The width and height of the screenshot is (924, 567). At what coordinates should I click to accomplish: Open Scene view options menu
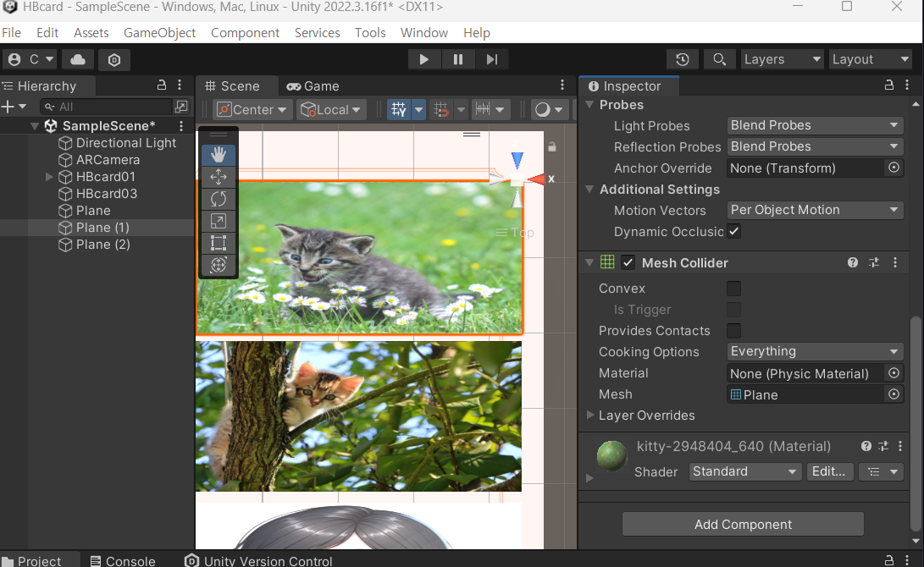coord(562,85)
